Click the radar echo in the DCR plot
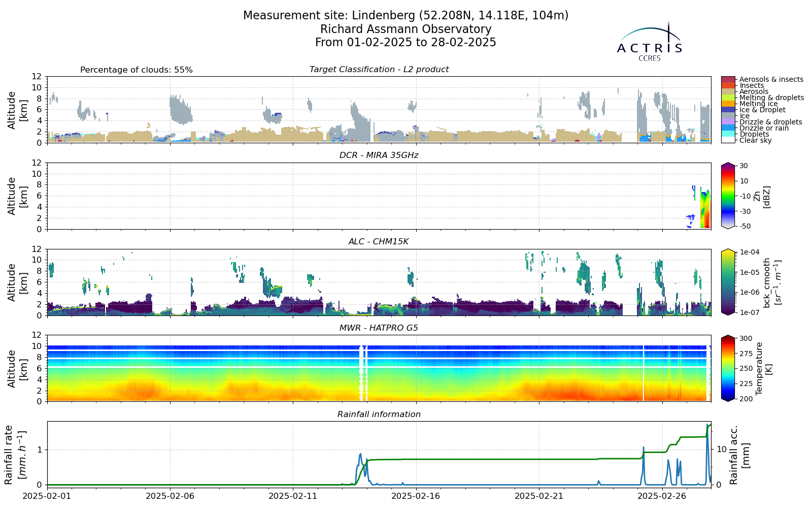Viewport: 812px width, 508px height. [x=705, y=208]
